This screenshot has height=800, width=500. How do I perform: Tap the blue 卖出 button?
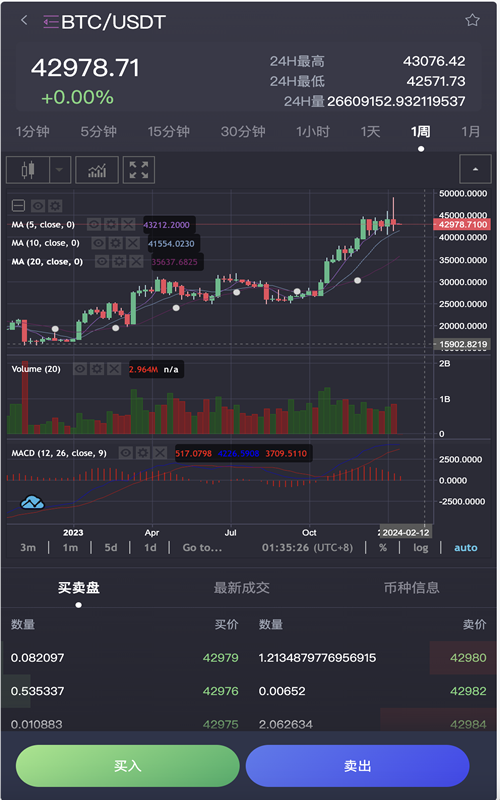(x=357, y=766)
